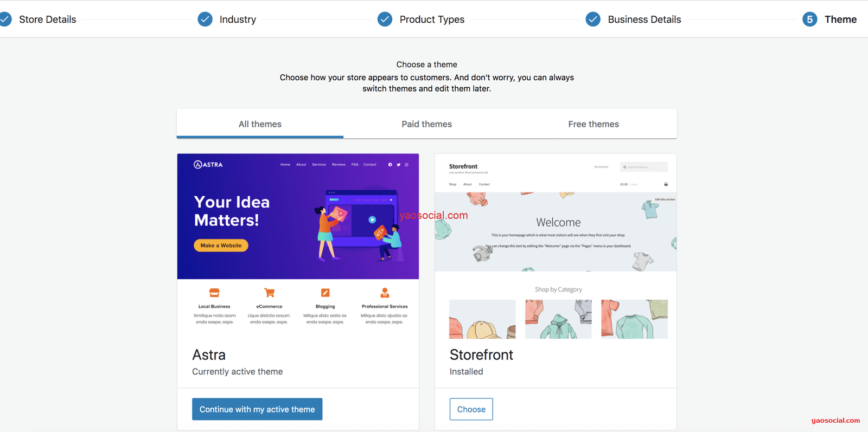This screenshot has height=432, width=868.
Task: Click the Local Business storefront icon
Action: 214,293
